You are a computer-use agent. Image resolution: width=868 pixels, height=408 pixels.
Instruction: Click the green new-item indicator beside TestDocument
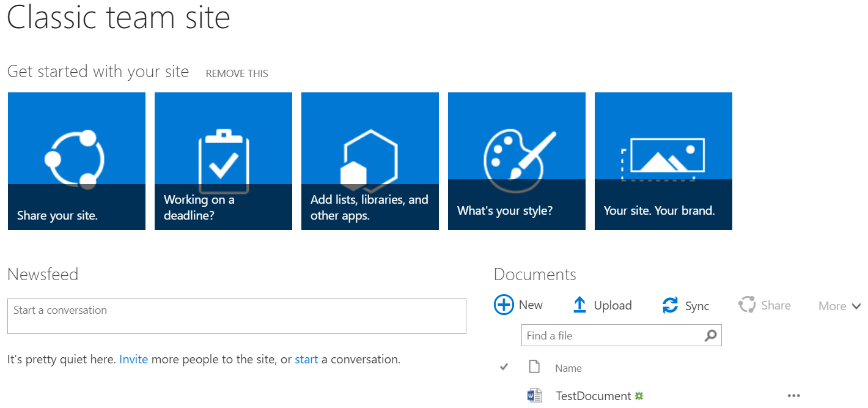[641, 395]
